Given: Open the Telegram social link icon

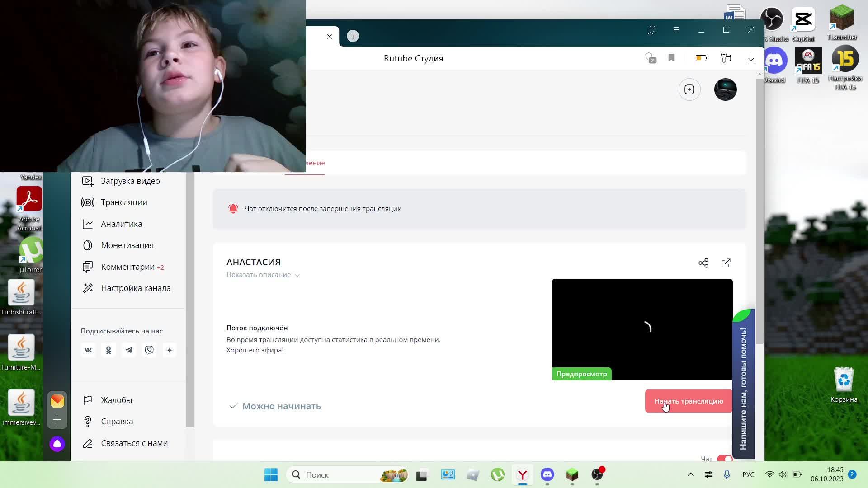Looking at the screenshot, I should click(x=129, y=350).
